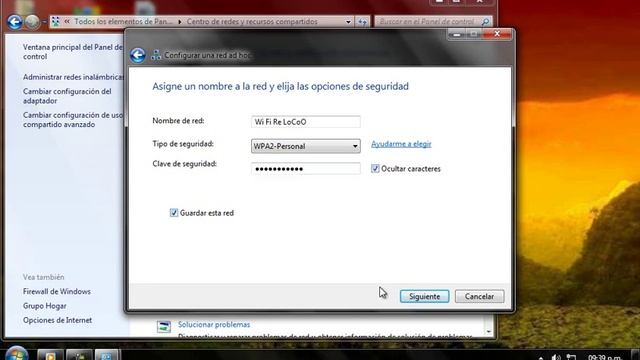Viewport: 640px width, 360px height.
Task: Open the second pinned taskbar application
Action: (x=78, y=355)
